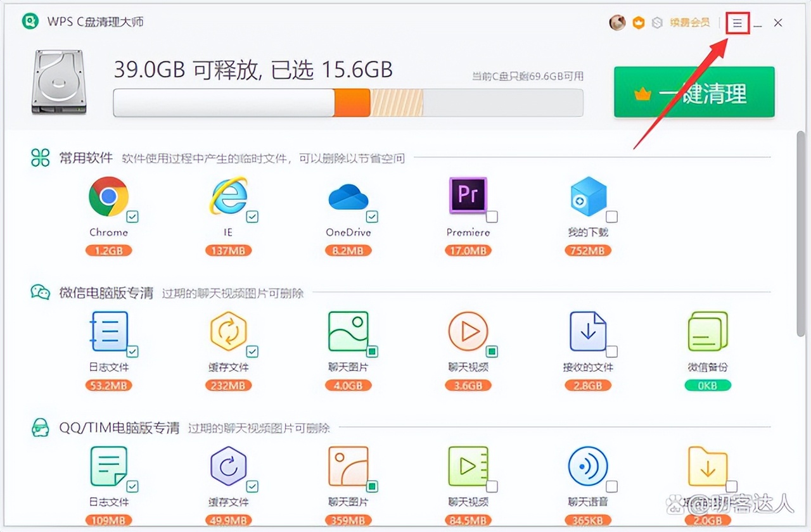Disable the WeChat 缓存文件 checkbox
The width and height of the screenshot is (811, 532).
click(x=252, y=351)
